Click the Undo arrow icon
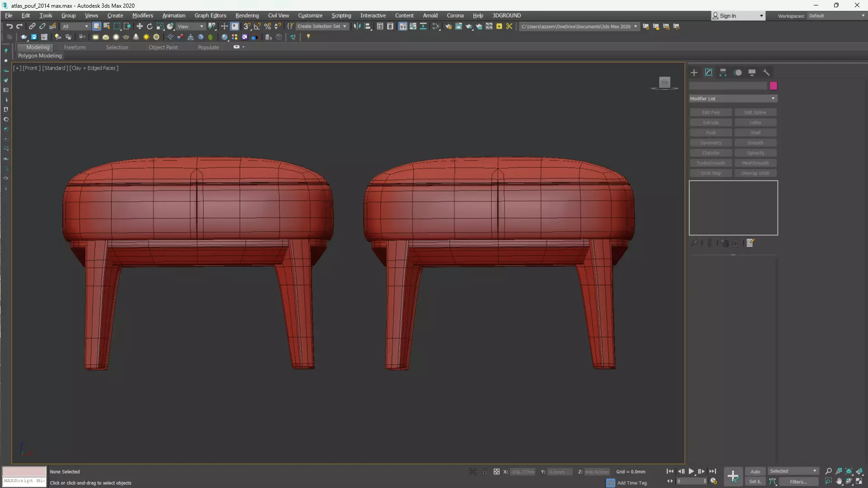 9,26
